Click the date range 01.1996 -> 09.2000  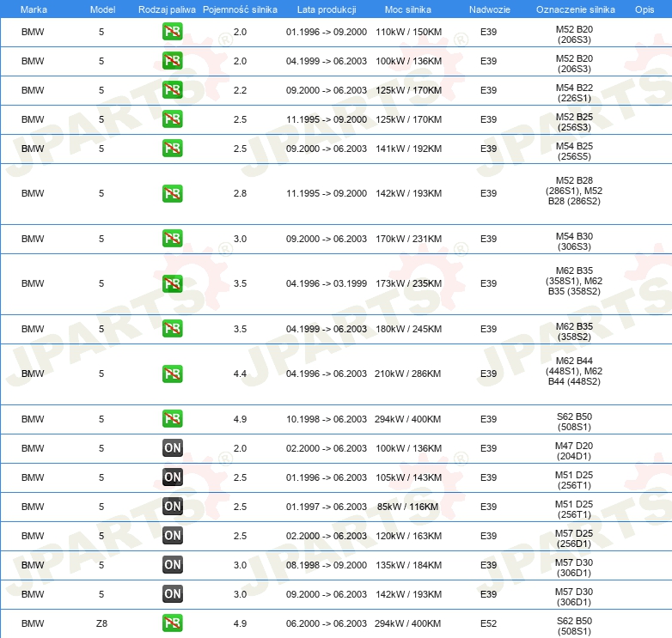click(x=327, y=32)
